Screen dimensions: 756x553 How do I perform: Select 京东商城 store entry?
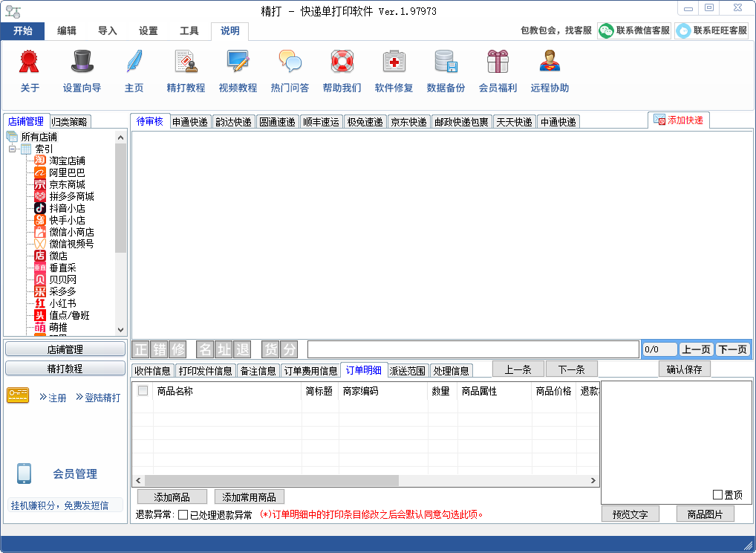coord(67,185)
